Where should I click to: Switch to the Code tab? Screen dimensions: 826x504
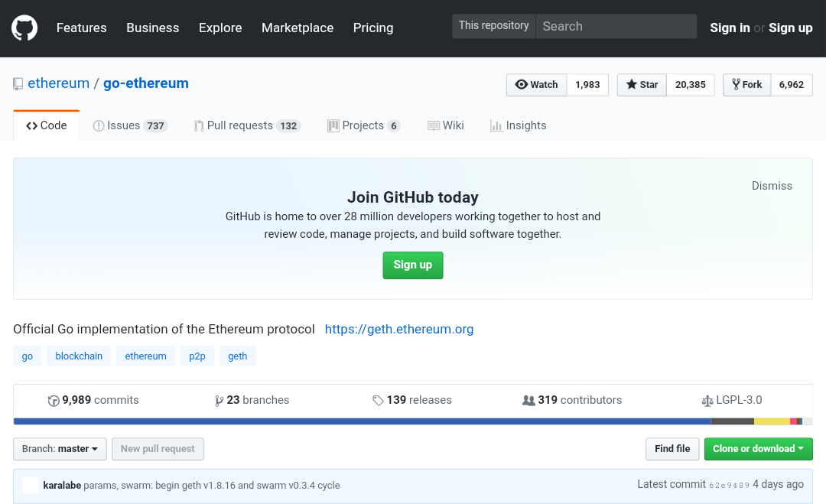coord(47,126)
